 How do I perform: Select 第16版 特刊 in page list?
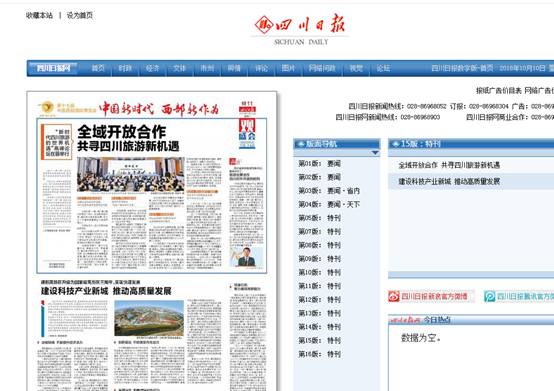319,354
